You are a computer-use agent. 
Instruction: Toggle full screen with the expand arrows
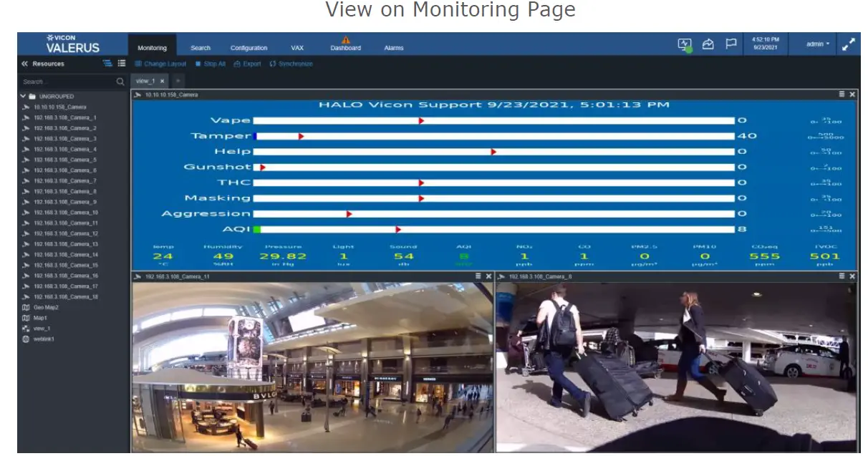click(x=849, y=44)
